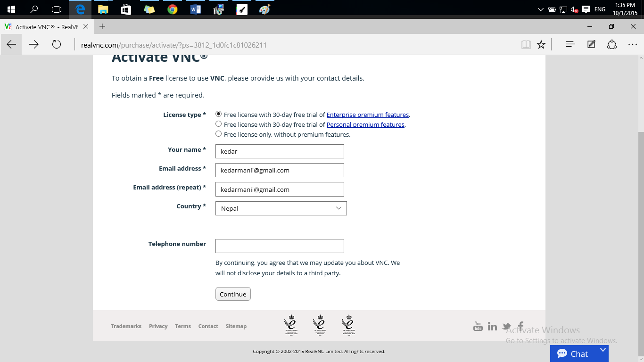Click the Your name field
This screenshot has height=362, width=644.
280,151
